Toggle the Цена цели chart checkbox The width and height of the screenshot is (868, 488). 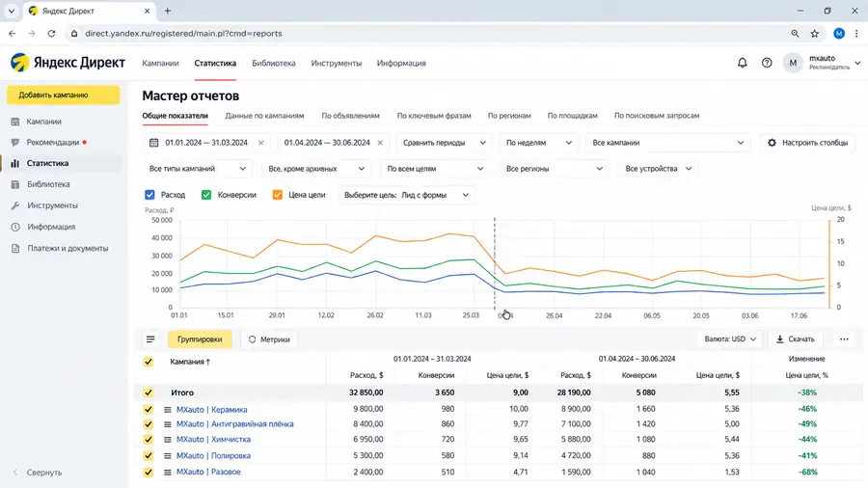[x=278, y=195]
